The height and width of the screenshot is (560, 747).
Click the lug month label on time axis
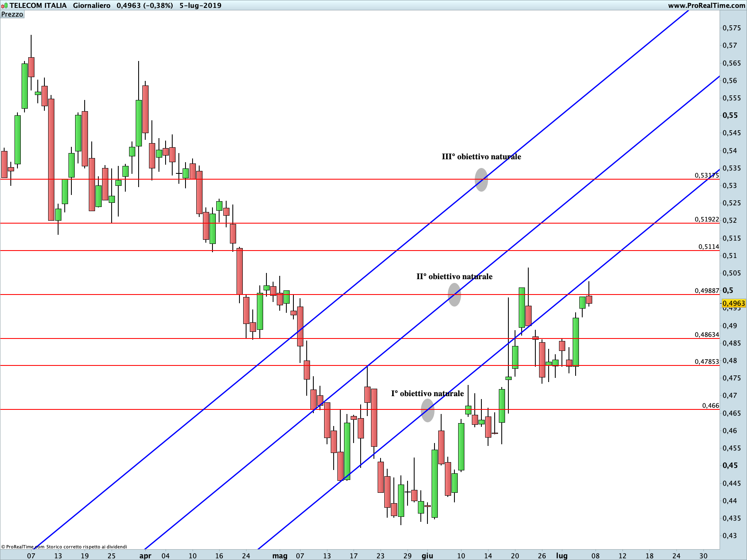[x=562, y=556]
